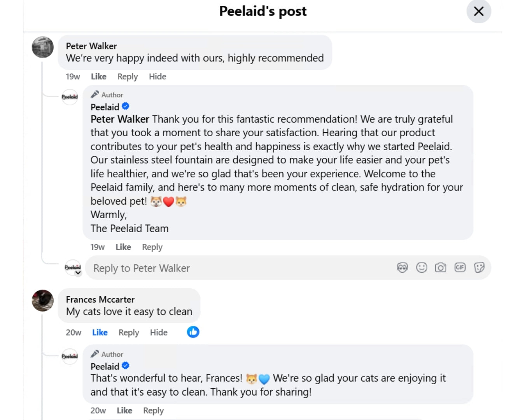Close the Peelaid's post dialog
525x420 pixels.
479,11
